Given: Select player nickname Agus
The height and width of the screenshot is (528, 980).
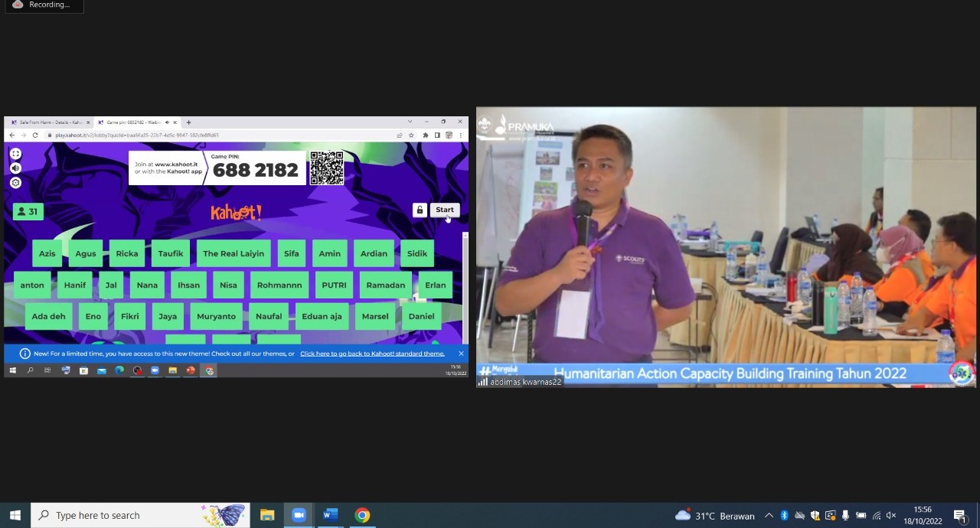Looking at the screenshot, I should (86, 253).
